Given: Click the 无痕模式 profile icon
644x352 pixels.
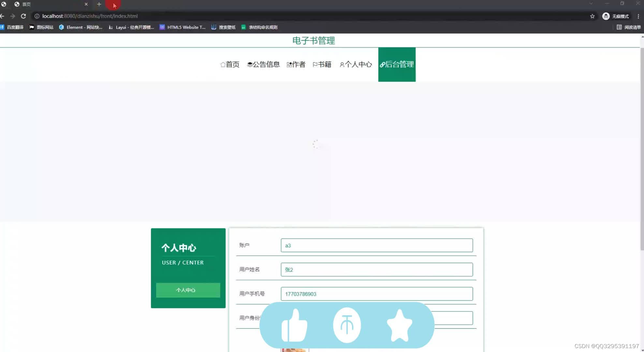Looking at the screenshot, I should point(606,16).
